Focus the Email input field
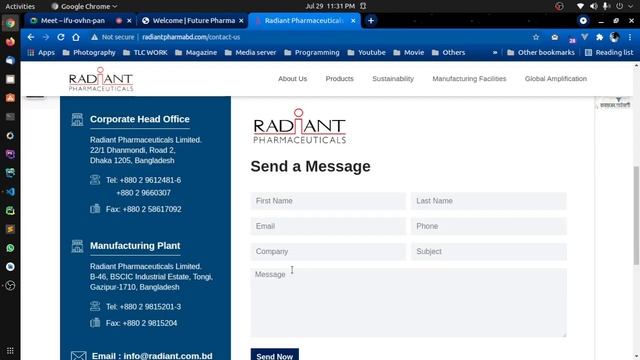Image resolution: width=640 pixels, height=360 pixels. click(328, 226)
